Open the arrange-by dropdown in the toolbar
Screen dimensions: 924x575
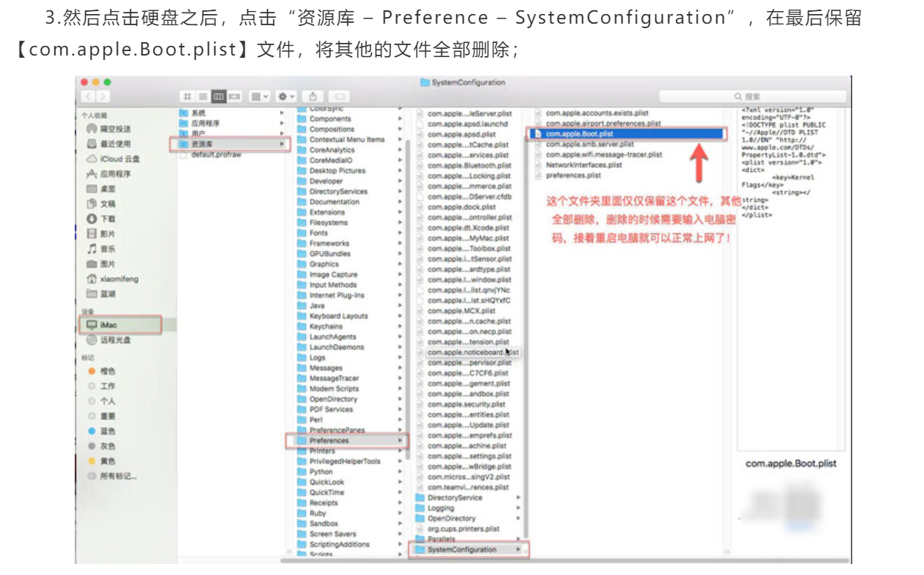click(259, 97)
